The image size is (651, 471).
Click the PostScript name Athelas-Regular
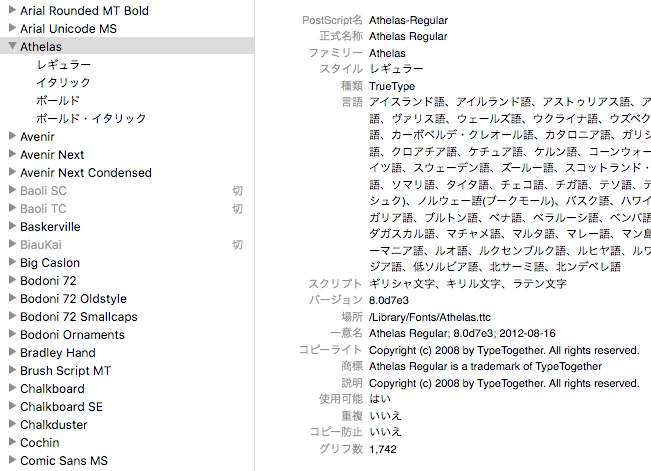[409, 20]
